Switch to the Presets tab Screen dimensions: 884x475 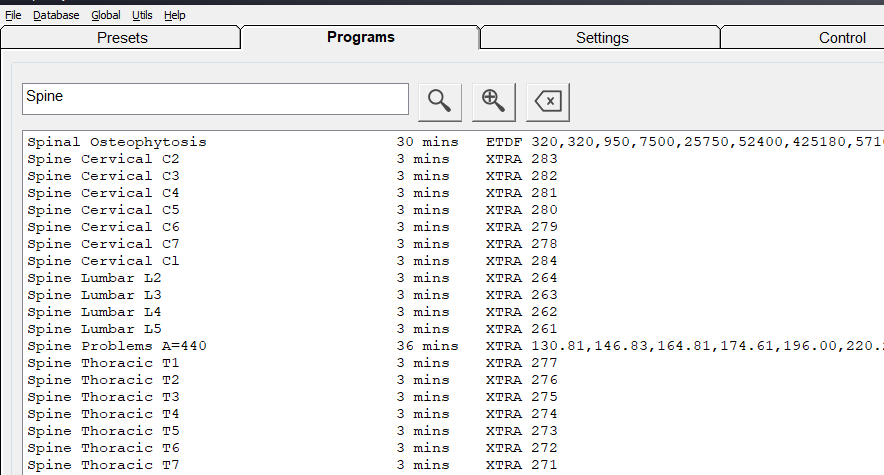(122, 38)
